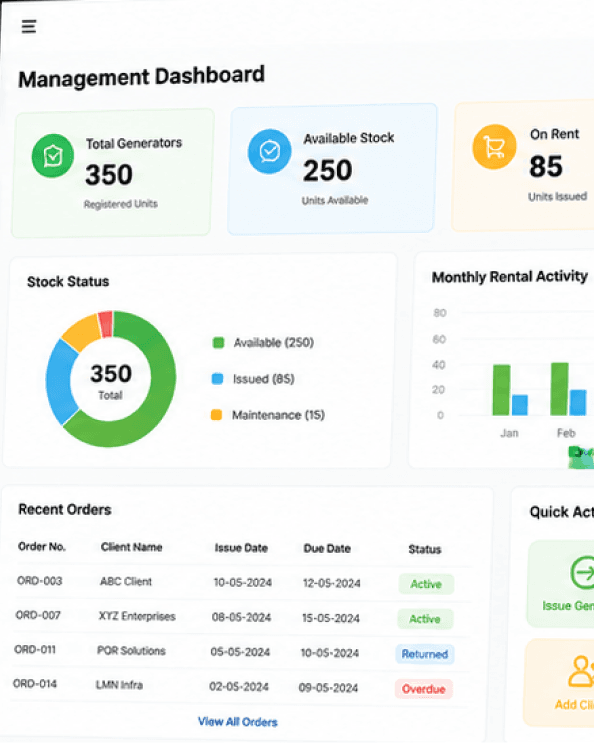594x743 pixels.
Task: Sort by the Due Date column header
Action: [x=327, y=549]
